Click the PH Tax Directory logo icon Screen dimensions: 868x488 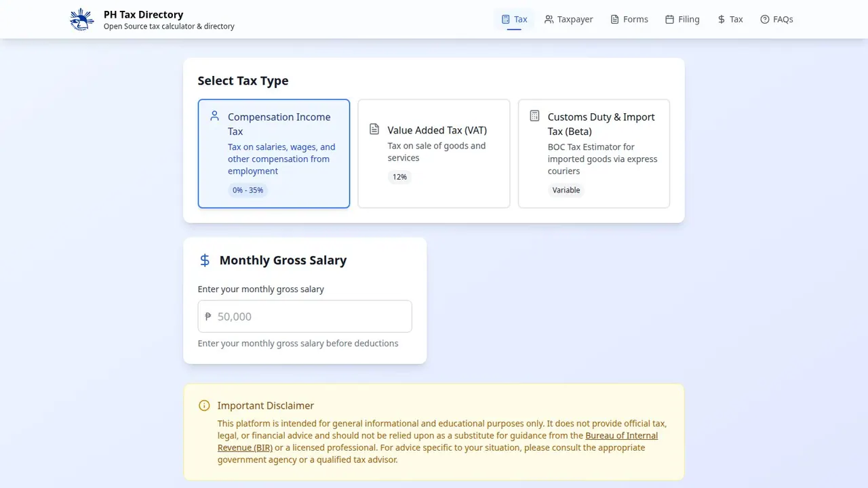(x=82, y=20)
